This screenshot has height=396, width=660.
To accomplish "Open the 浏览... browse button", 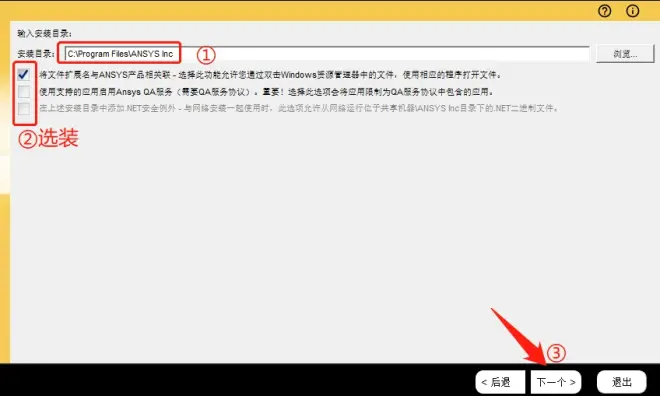I will tap(625, 54).
